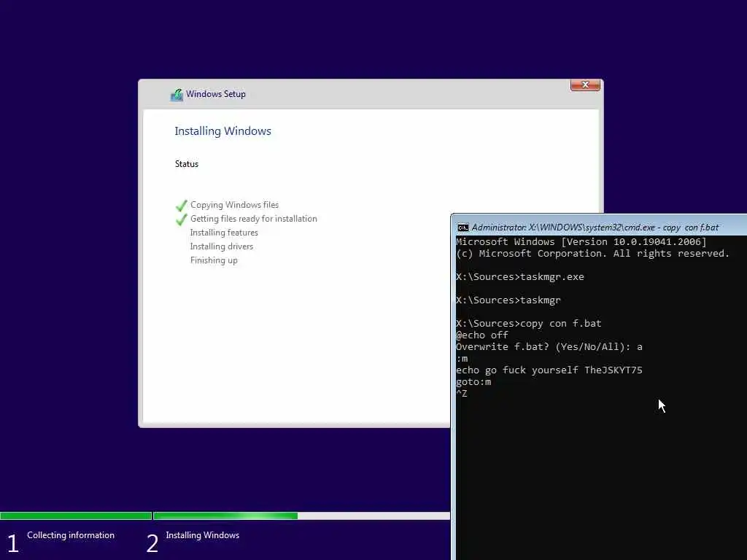Click the step number 2 at bottom
Image resolution: width=747 pixels, height=560 pixels.
click(152, 543)
